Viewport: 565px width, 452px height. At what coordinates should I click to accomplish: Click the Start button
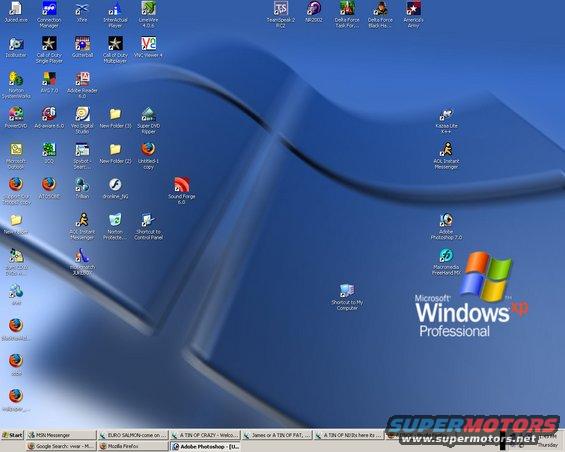pos(12,435)
